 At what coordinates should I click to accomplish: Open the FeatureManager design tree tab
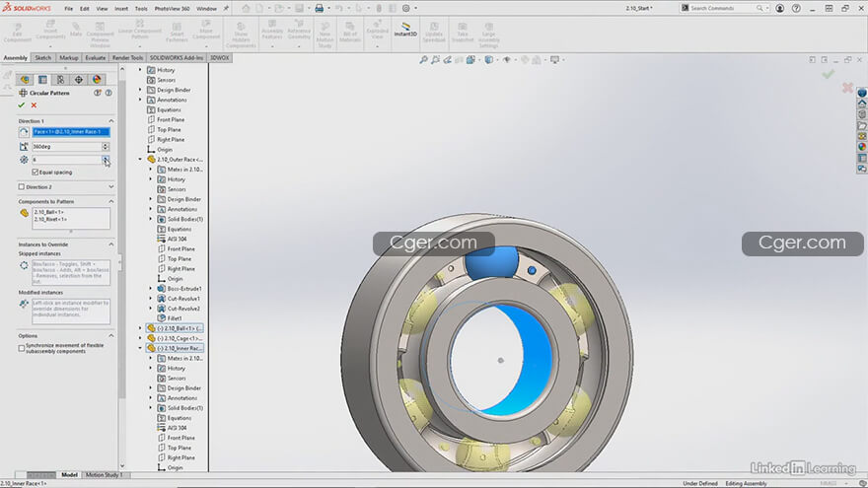click(x=25, y=80)
